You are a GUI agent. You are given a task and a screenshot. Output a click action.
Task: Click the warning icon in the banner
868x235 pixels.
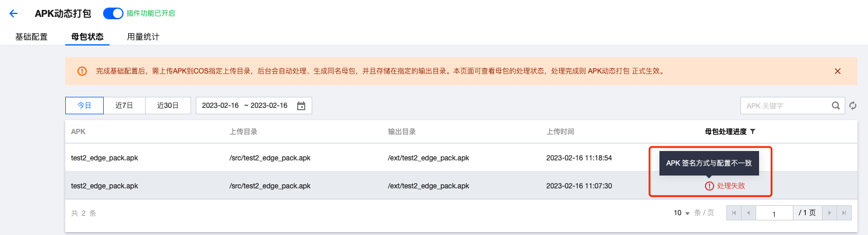pyautogui.click(x=82, y=71)
